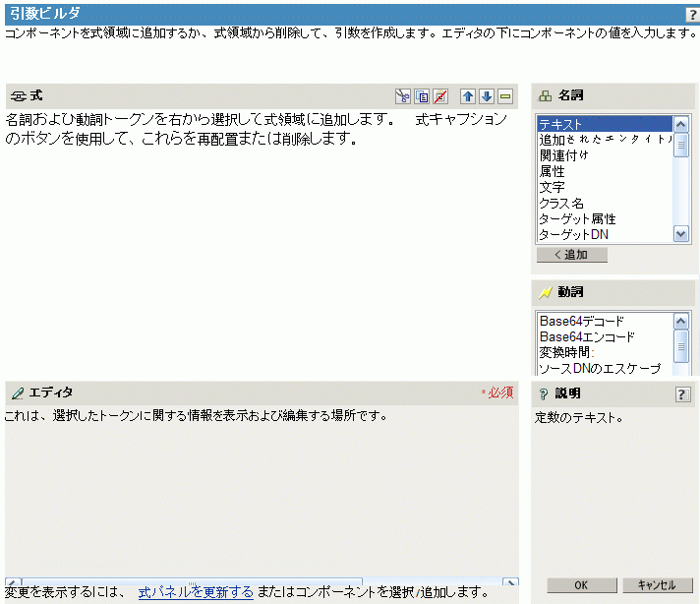This screenshot has width=700, height=604.
Task: Click the 式 panel header icon
Action: tap(19, 96)
